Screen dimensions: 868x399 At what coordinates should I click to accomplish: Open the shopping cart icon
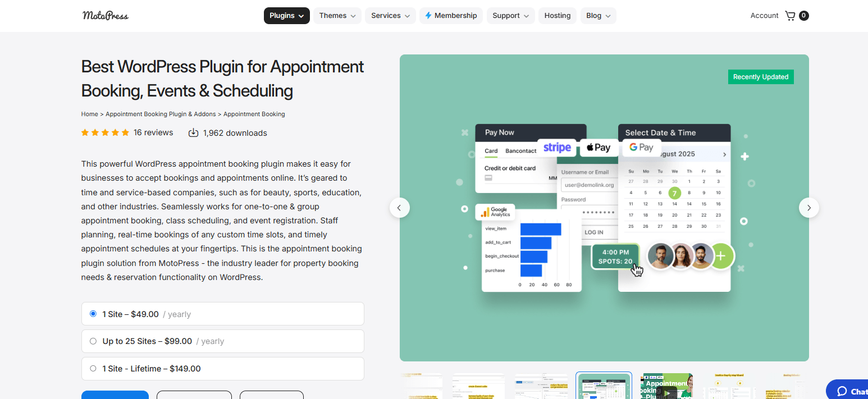(790, 16)
